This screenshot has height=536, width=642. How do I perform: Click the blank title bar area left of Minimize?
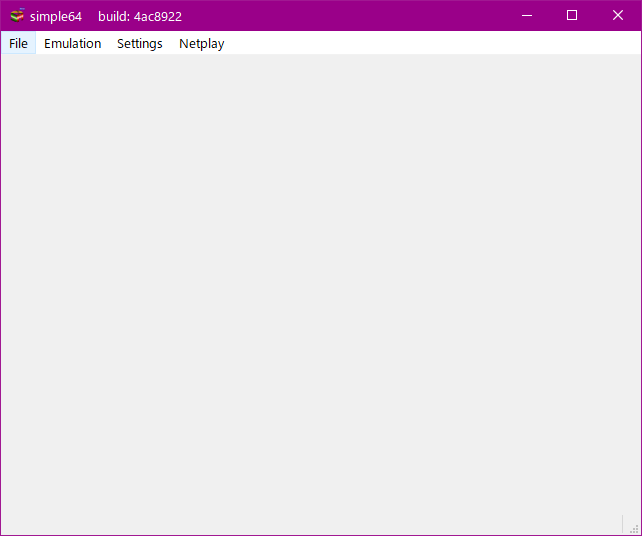350,16
